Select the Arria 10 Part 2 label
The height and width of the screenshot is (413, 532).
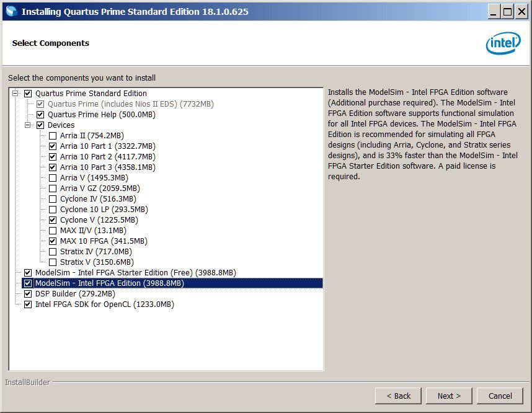coord(107,157)
